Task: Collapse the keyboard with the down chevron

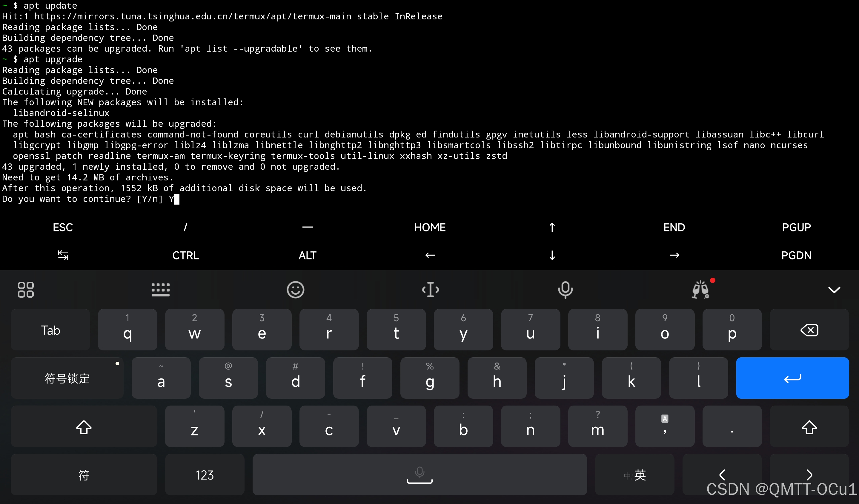Action: pyautogui.click(x=834, y=290)
